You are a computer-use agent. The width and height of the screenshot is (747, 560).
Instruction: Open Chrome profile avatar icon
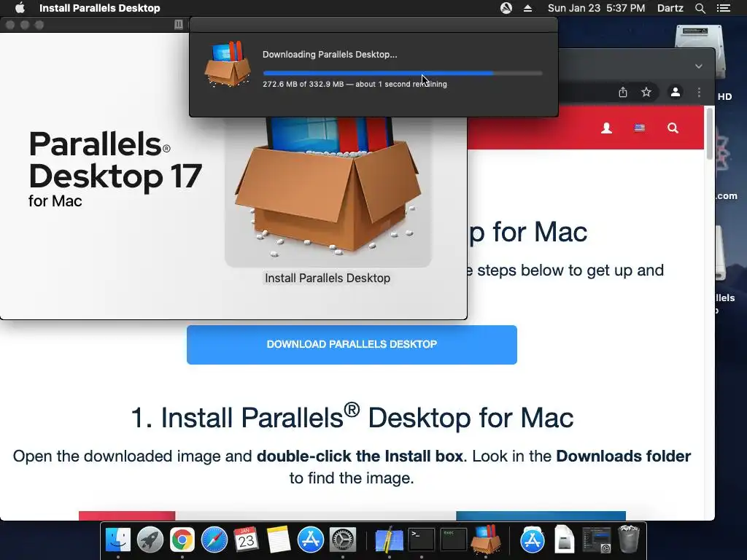tap(675, 92)
